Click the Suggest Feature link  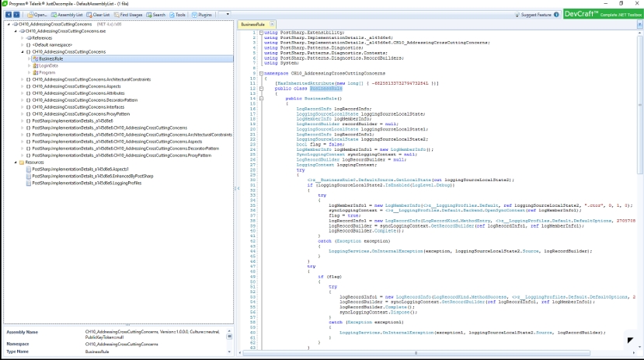535,14
